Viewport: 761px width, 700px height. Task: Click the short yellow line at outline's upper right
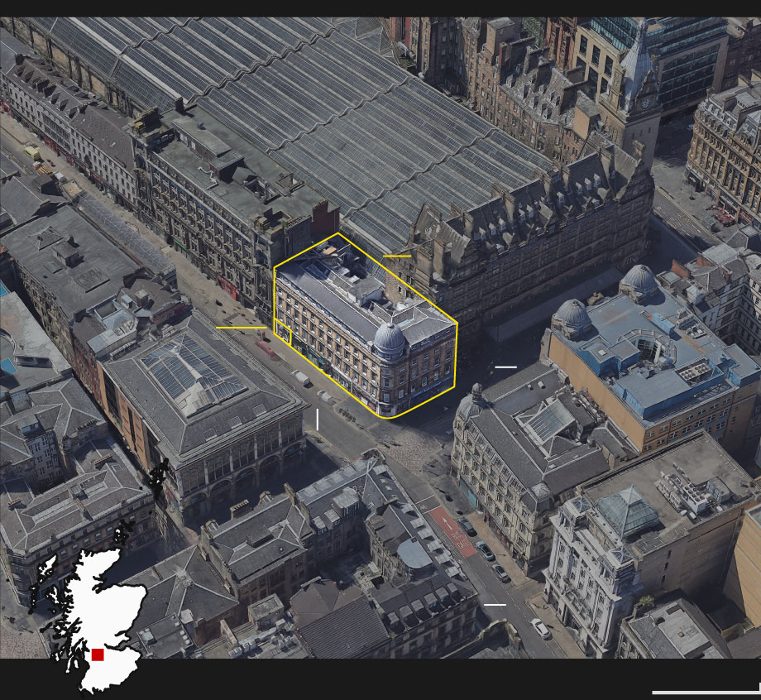coord(397,257)
